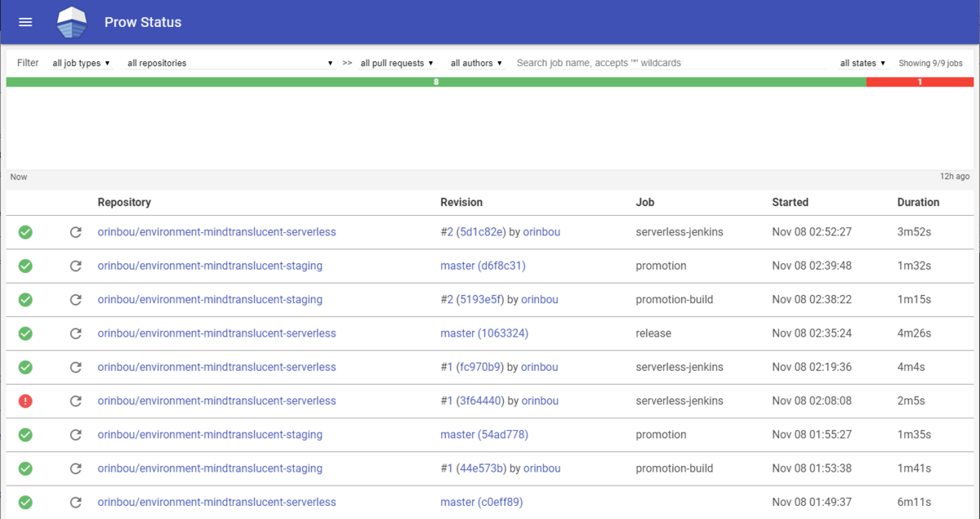This screenshot has width=980, height=519.
Task: Open commit fc970b9 link
Action: click(480, 367)
